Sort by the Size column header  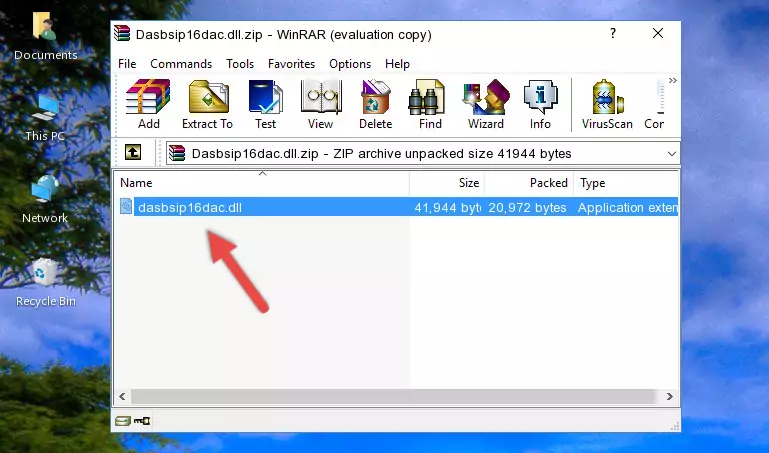coord(447,183)
